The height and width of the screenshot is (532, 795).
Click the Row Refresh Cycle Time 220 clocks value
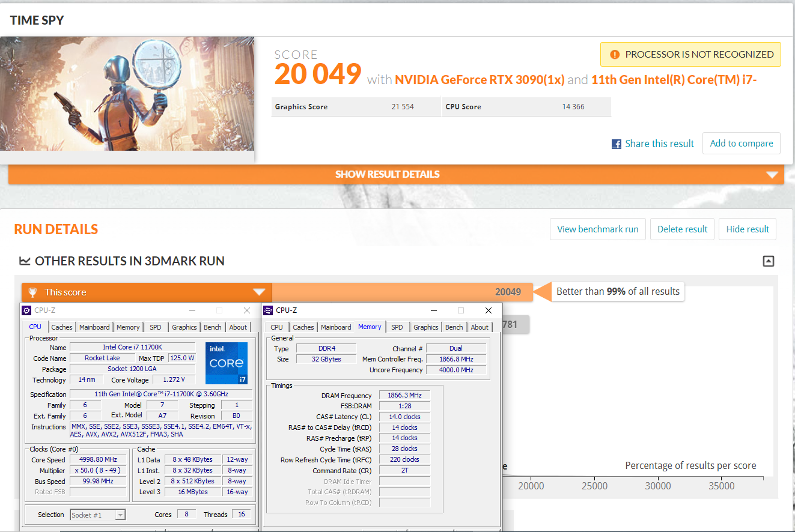406,459
